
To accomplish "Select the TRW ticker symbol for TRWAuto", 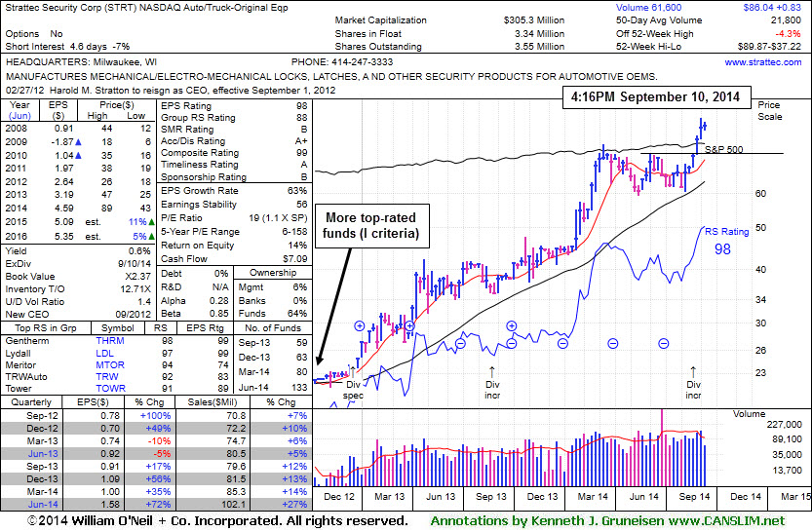I will (107, 377).
